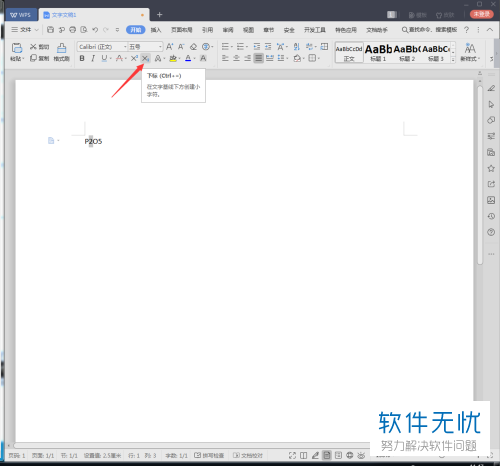Center align text
Screen dimensions: 500x466
236,58
